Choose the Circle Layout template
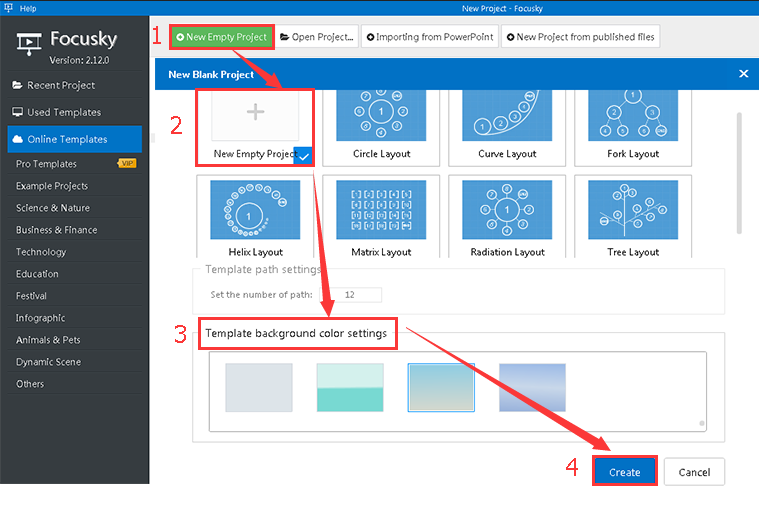 (x=381, y=127)
